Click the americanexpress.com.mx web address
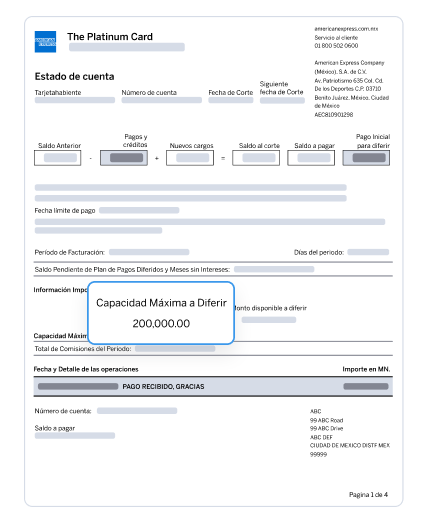 (x=346, y=29)
